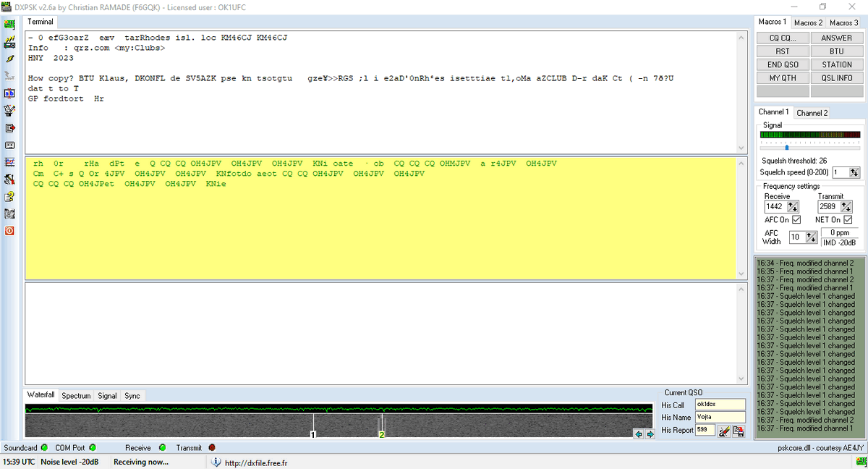This screenshot has height=469, width=868.
Task: Click the His Call input field
Action: pos(719,405)
